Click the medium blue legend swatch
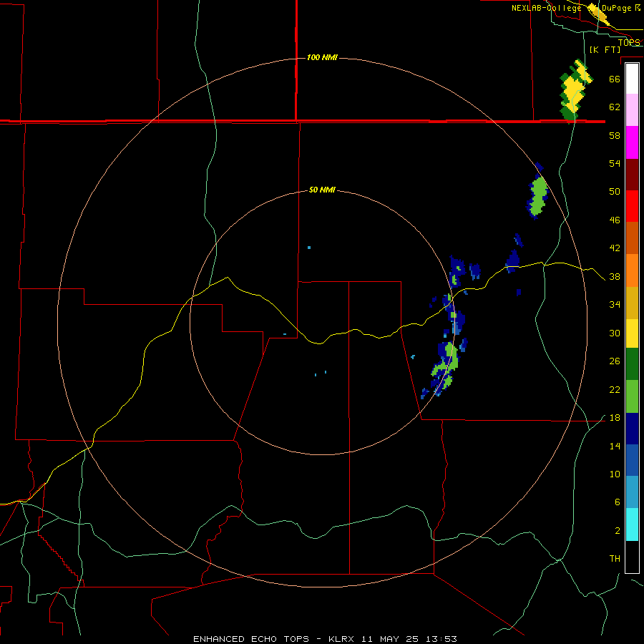644x644 pixels. (632, 460)
